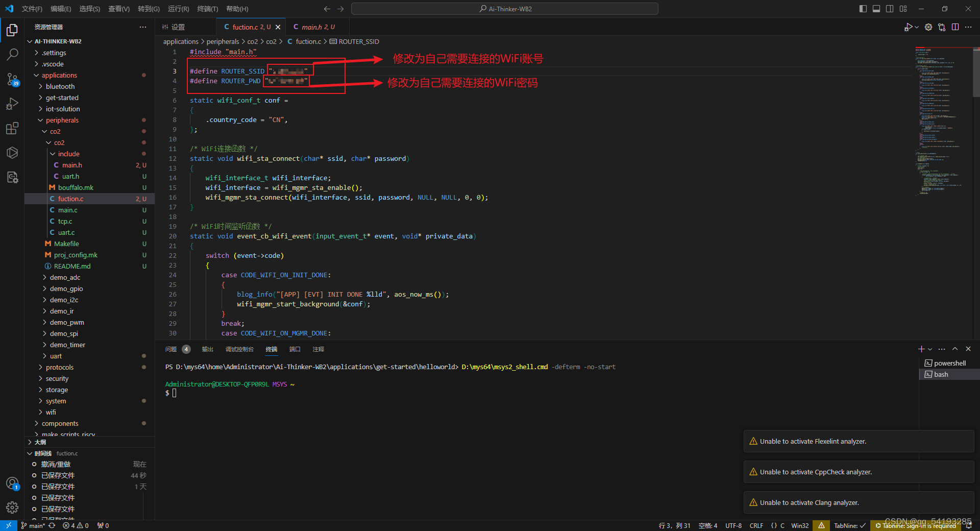Collapse the peripherals folder

coord(62,120)
